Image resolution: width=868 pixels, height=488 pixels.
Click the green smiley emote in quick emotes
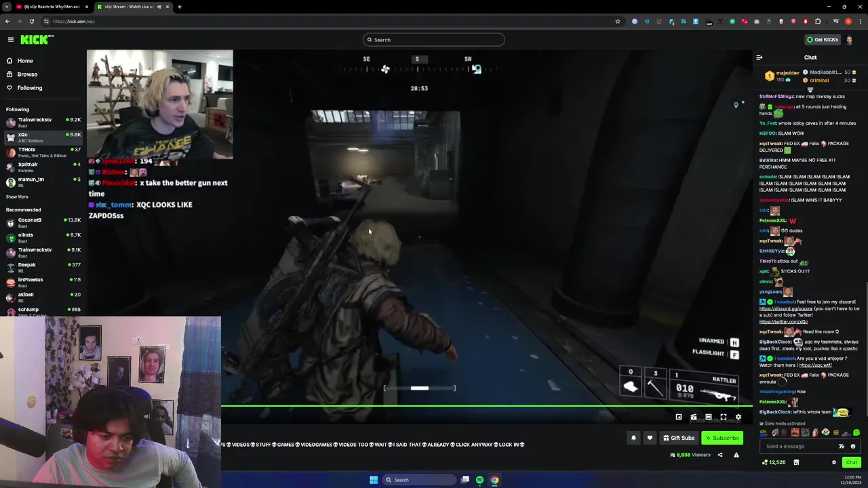point(856,432)
